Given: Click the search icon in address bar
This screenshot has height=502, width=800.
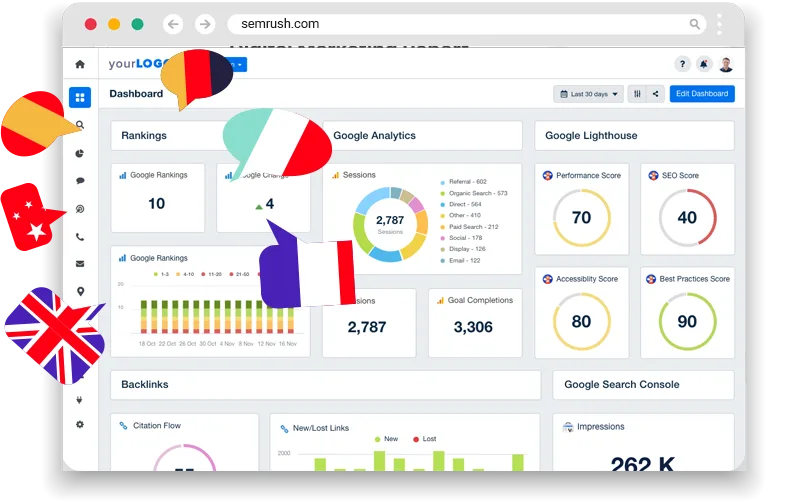Looking at the screenshot, I should pos(694,24).
